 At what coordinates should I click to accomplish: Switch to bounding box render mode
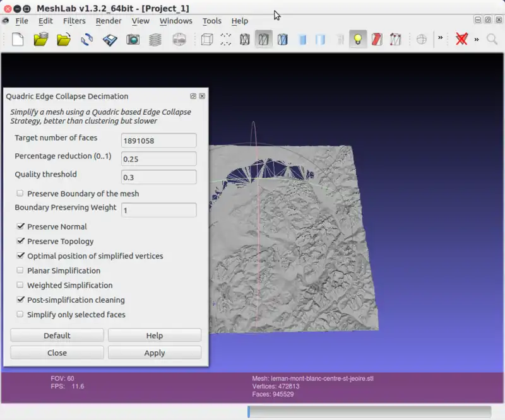206,40
